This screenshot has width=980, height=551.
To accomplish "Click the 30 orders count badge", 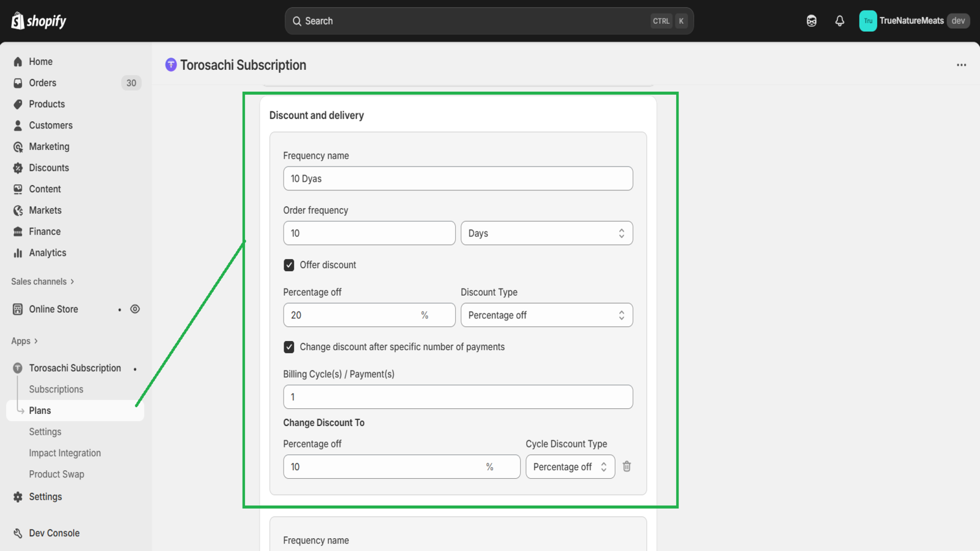I will [131, 83].
